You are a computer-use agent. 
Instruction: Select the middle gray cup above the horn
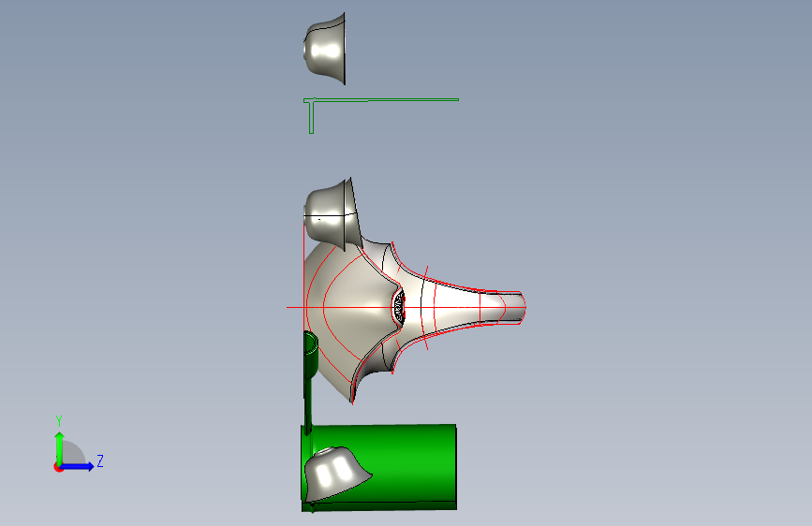click(332, 215)
